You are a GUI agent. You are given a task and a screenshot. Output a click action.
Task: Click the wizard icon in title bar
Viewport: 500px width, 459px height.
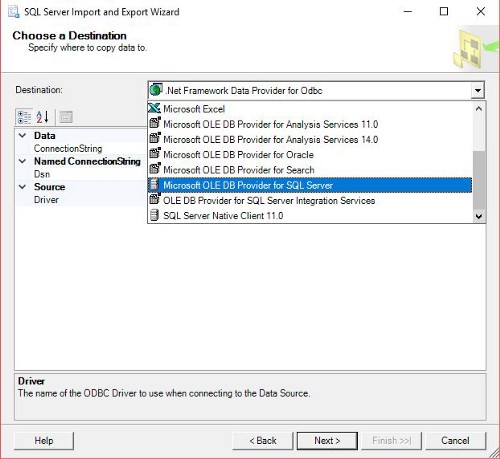pos(14,12)
